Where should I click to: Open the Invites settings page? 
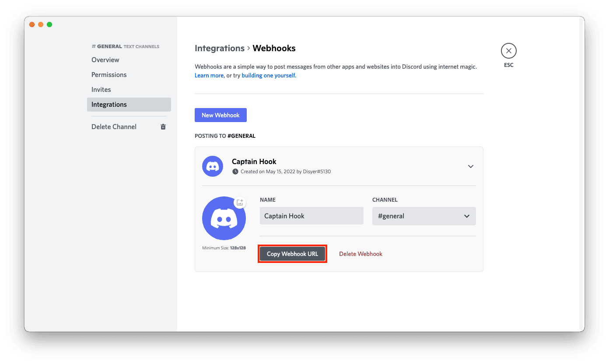click(x=101, y=89)
